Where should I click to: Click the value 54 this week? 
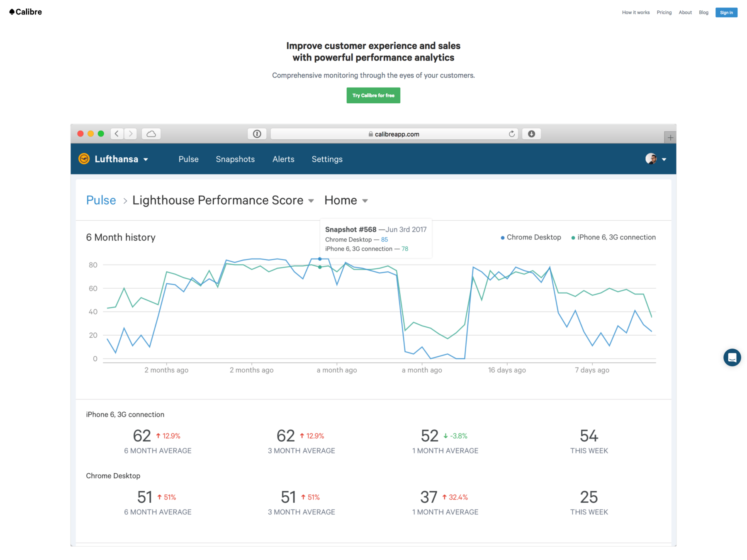click(x=589, y=436)
